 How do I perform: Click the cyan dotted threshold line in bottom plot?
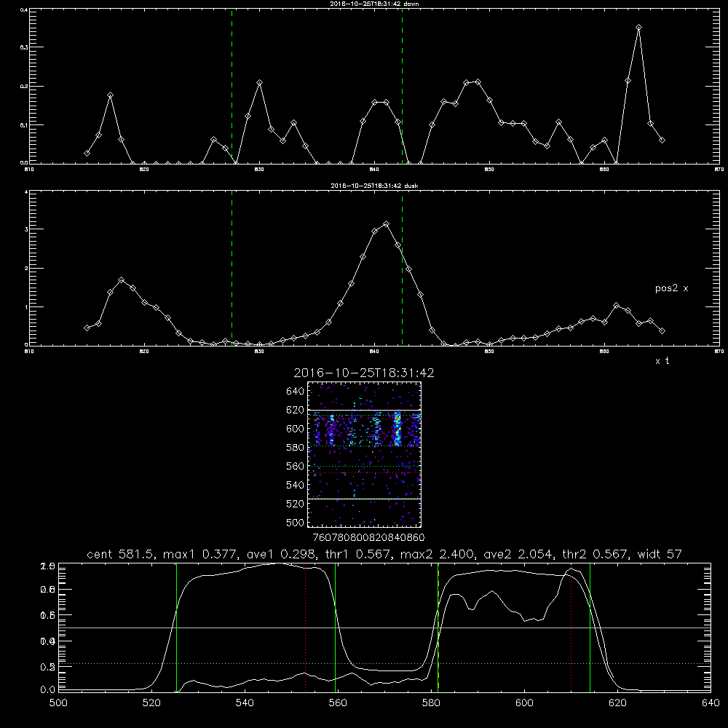[x=384, y=663]
